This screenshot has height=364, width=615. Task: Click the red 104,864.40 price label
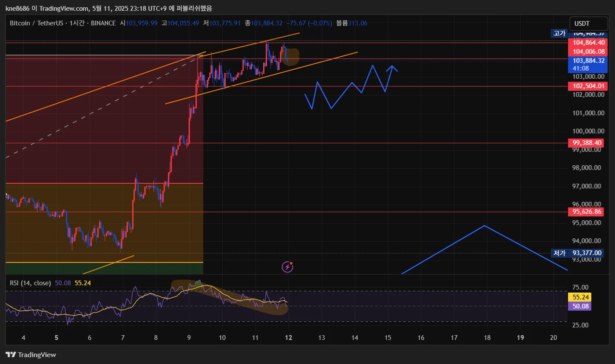click(x=588, y=42)
